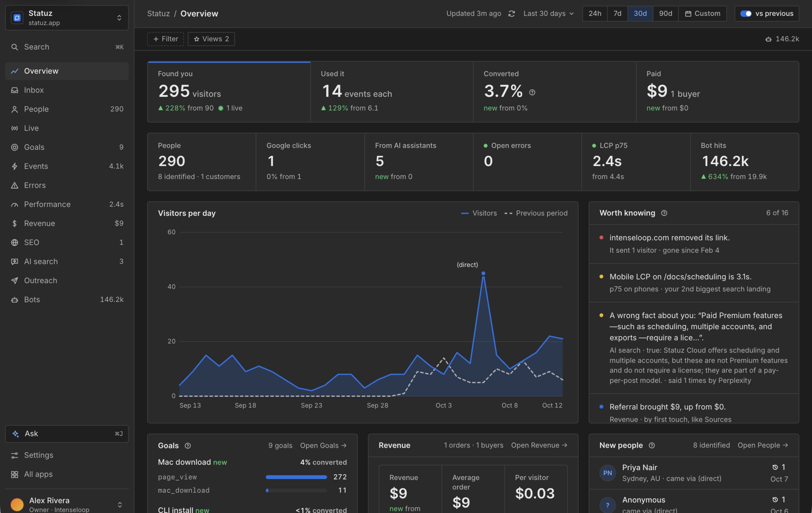Click the Statuz breadcrumb link
The height and width of the screenshot is (513, 812).
pyautogui.click(x=158, y=14)
